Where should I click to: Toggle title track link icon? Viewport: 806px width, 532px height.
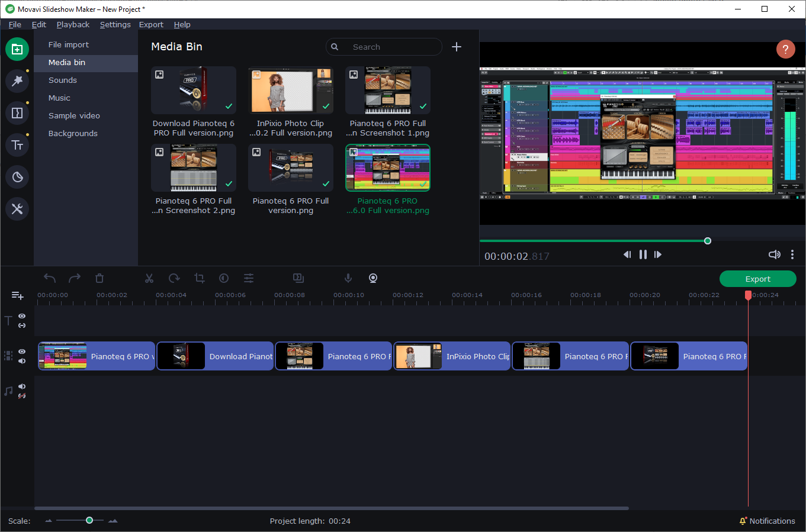coord(22,325)
